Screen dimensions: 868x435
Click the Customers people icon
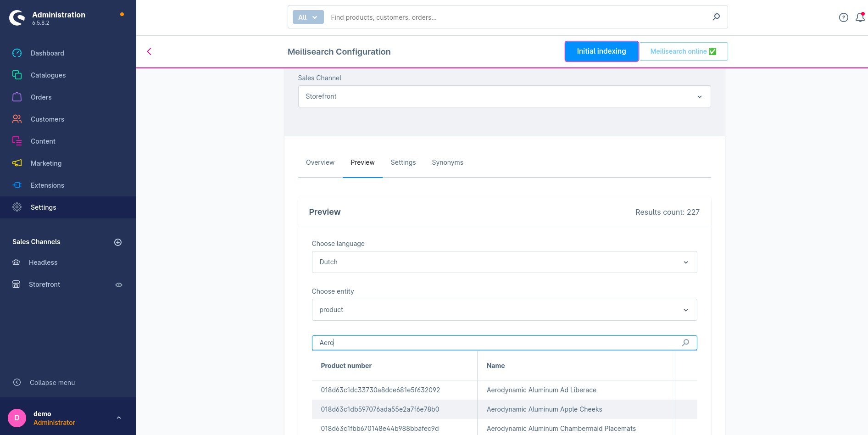tap(17, 119)
